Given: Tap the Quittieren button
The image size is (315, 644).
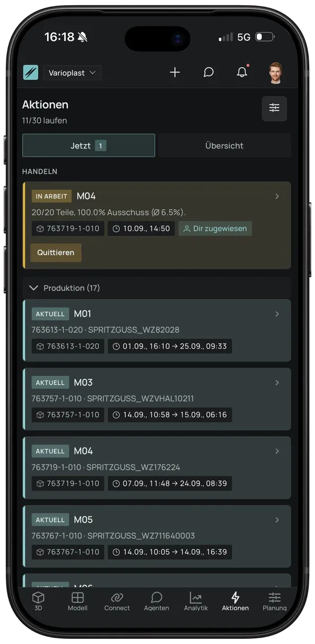Looking at the screenshot, I should 56,252.
